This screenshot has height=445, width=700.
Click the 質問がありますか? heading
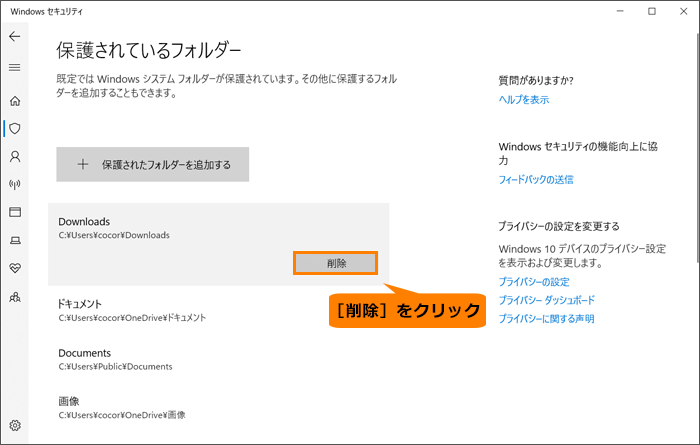click(536, 80)
